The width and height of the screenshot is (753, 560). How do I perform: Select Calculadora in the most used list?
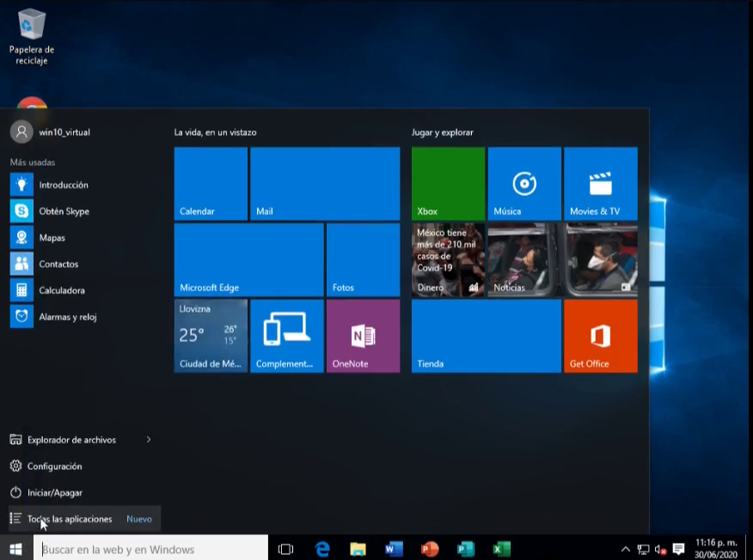coord(62,290)
